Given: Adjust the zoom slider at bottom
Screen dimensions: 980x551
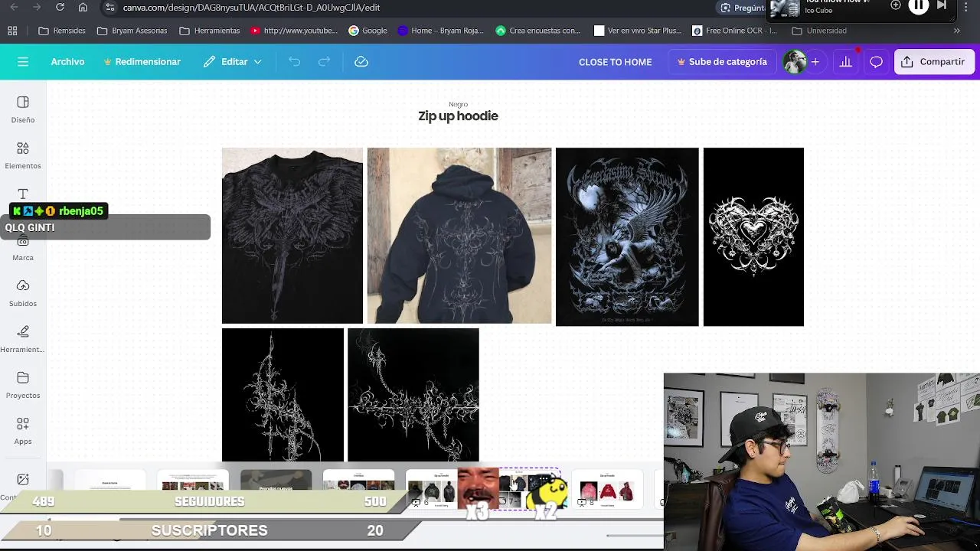Looking at the screenshot, I should point(635,535).
